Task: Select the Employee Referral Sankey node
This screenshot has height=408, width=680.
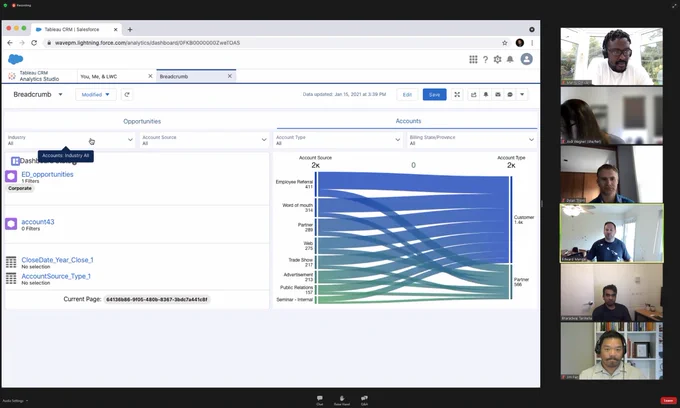Action: (316, 184)
